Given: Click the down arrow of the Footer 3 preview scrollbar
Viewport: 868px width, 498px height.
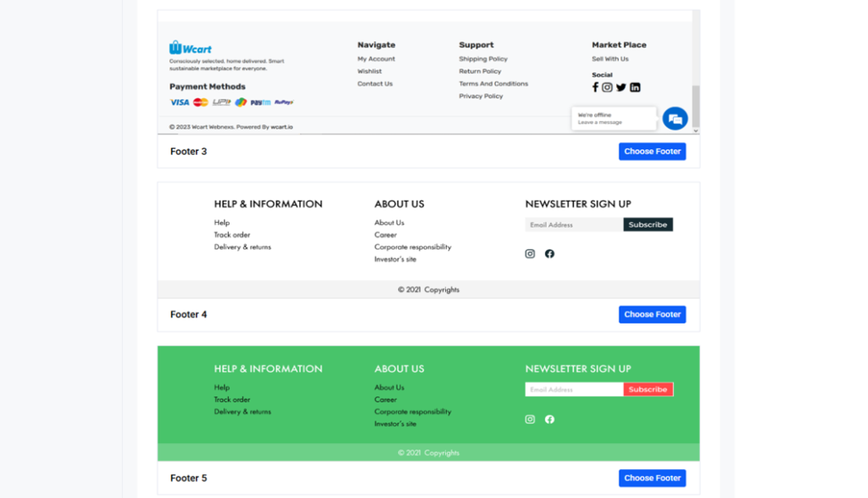Looking at the screenshot, I should pos(696,130).
